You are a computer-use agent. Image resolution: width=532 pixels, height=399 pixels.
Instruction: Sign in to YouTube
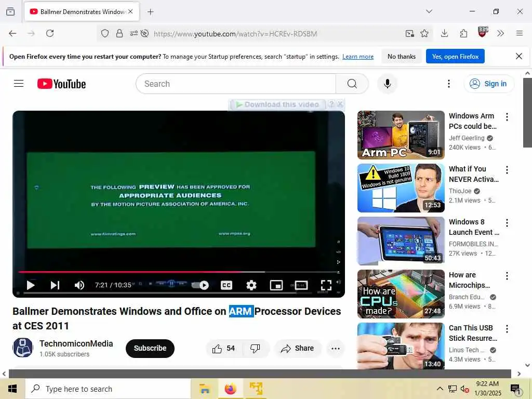coord(488,84)
